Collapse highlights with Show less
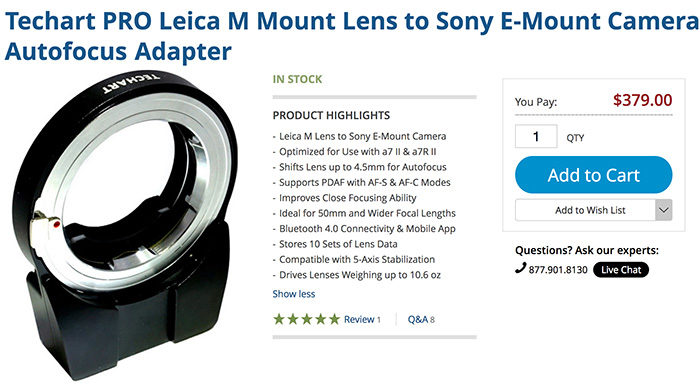The width and height of the screenshot is (700, 384). click(294, 294)
